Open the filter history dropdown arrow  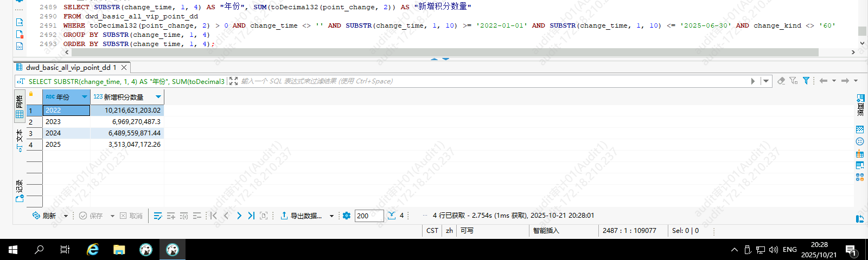(x=766, y=81)
